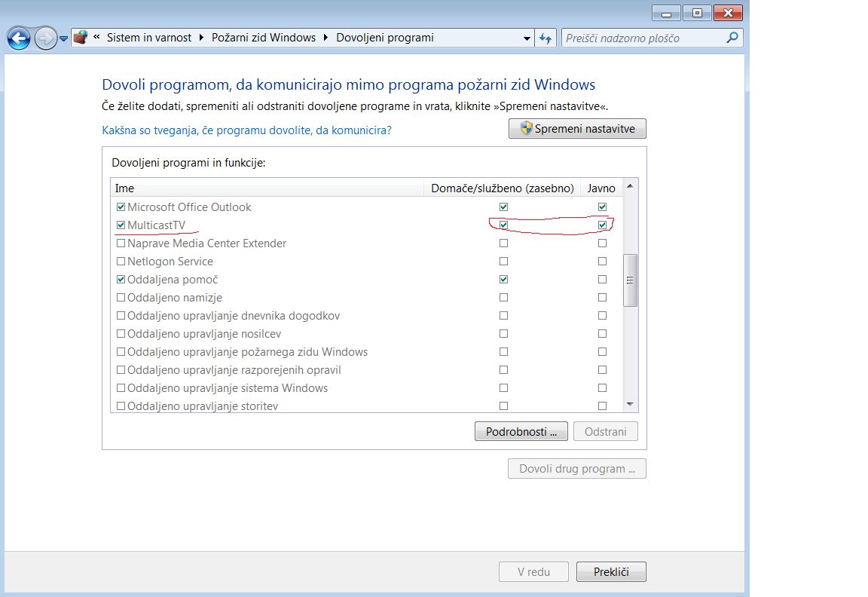Click 'Odstrani' button
This screenshot has width=868, height=597.
click(606, 431)
